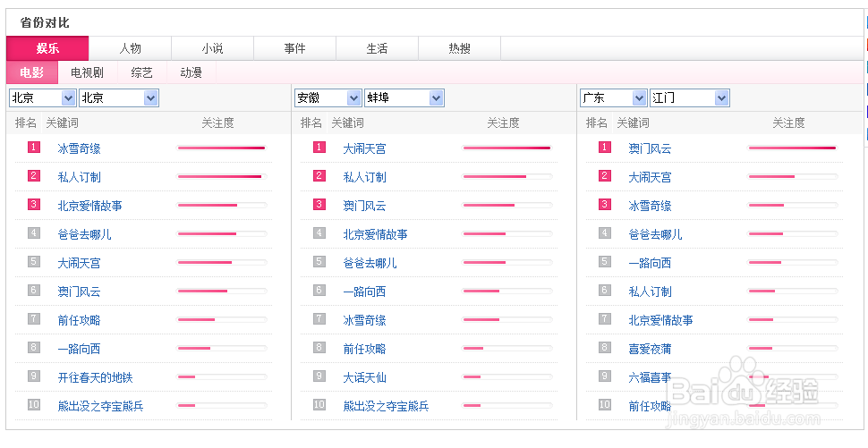
Task: Switch to the 人物 tab
Action: click(x=131, y=48)
